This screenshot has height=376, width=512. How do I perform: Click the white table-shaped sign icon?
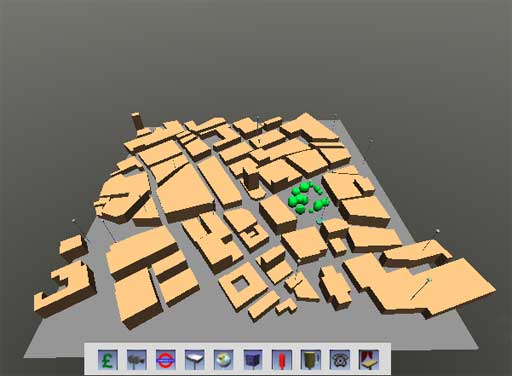point(195,360)
